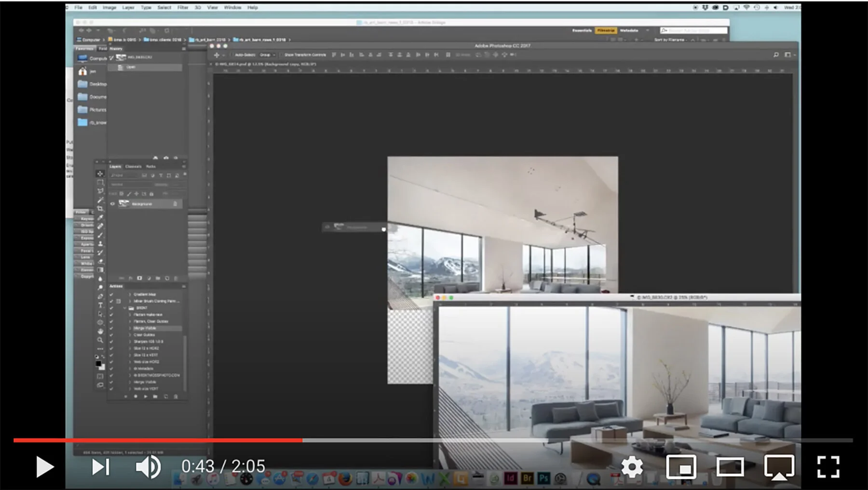
Task: Enter fullscreen mode in video player
Action: click(x=828, y=466)
